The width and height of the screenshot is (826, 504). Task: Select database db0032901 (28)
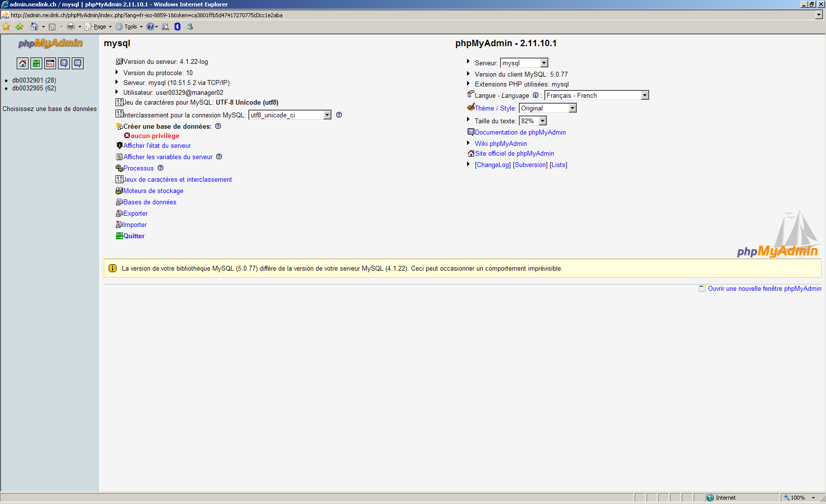(34, 80)
